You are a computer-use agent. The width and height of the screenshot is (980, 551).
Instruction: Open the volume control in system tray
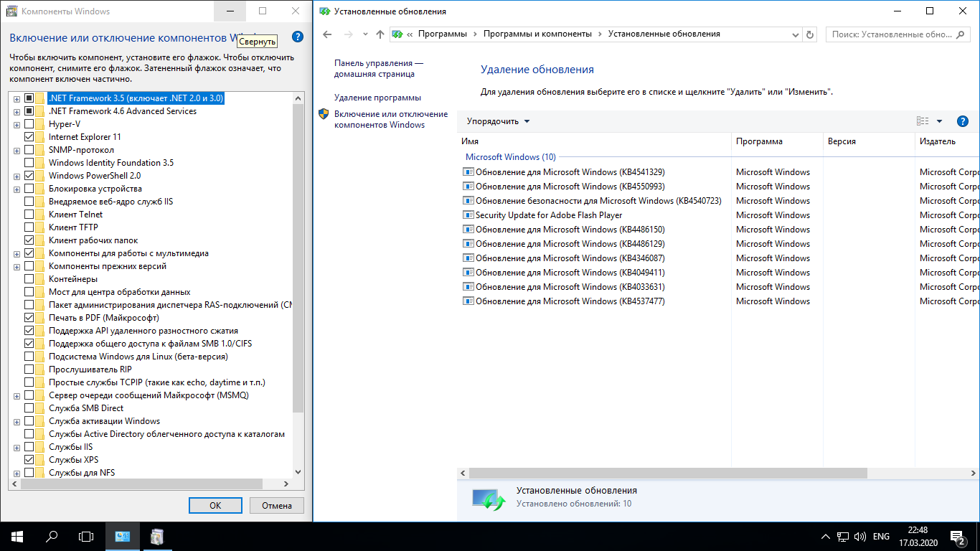pyautogui.click(x=860, y=537)
